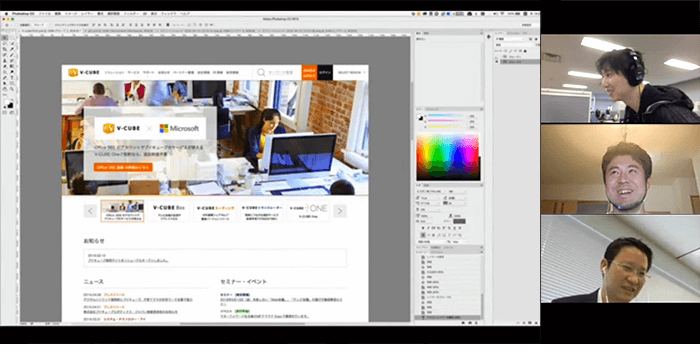Open the ヘルプ (Help) menu
The width and height of the screenshot is (700, 363).
point(185,14)
